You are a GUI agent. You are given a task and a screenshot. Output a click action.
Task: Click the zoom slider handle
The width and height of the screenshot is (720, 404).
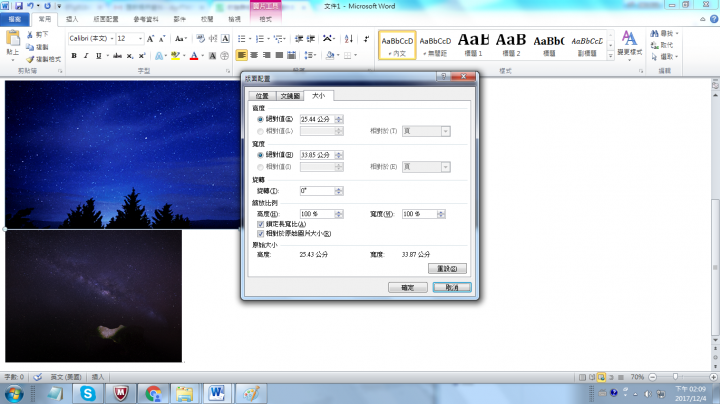click(675, 377)
